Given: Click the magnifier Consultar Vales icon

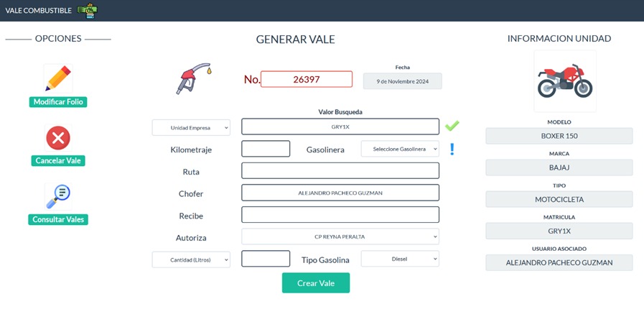Looking at the screenshot, I should coord(58,196).
